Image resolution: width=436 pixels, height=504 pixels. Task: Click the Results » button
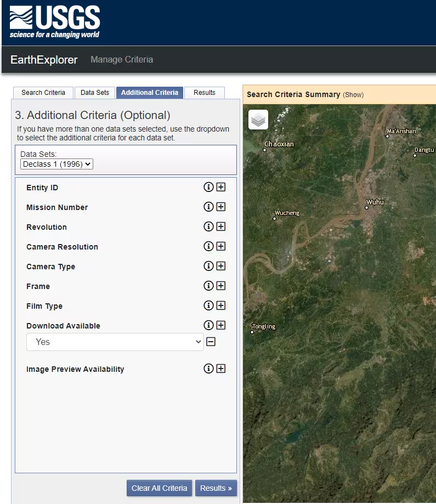216,488
